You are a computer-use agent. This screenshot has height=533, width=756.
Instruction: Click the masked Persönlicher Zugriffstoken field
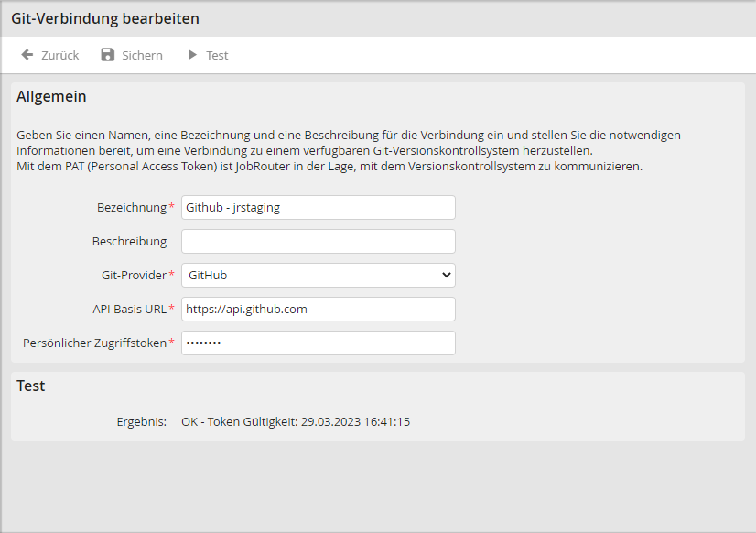point(318,343)
